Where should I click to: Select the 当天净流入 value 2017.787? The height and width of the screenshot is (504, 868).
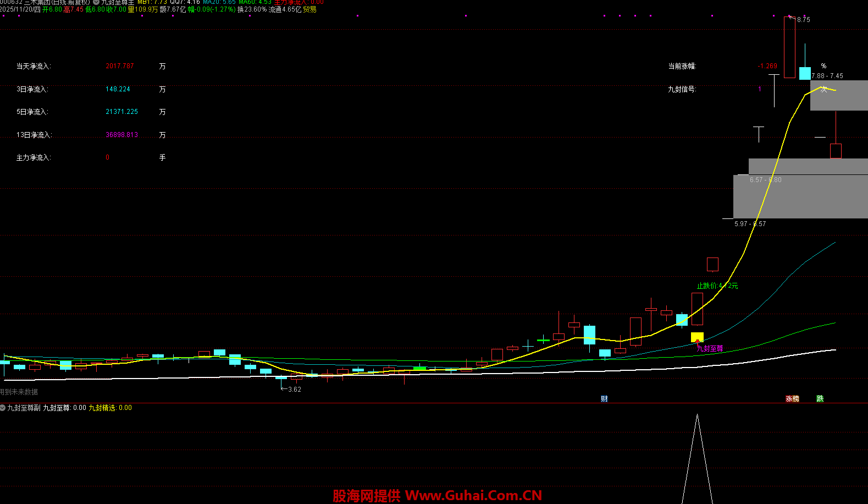pyautogui.click(x=120, y=66)
